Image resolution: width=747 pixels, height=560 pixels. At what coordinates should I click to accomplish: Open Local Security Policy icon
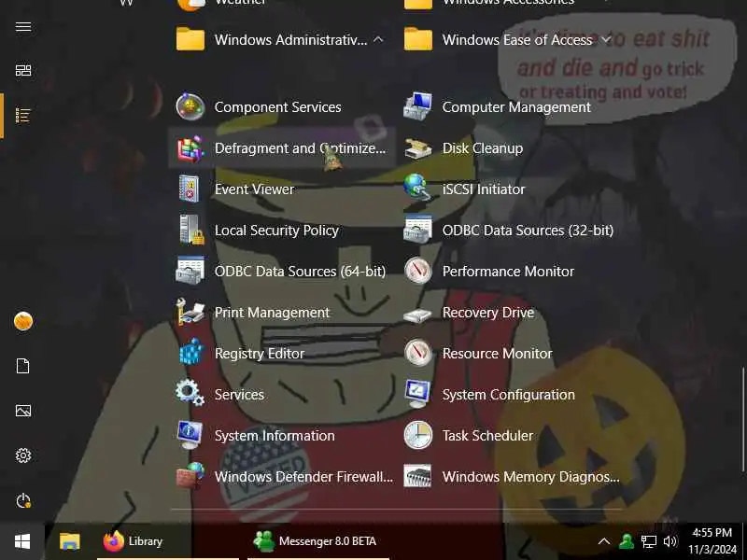tap(191, 230)
